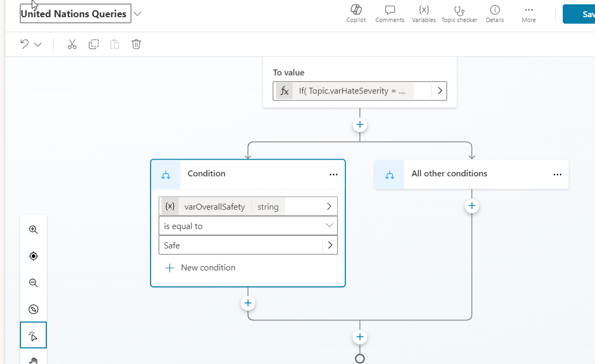
Task: Toggle the selection pointer tool
Action: [x=33, y=336]
